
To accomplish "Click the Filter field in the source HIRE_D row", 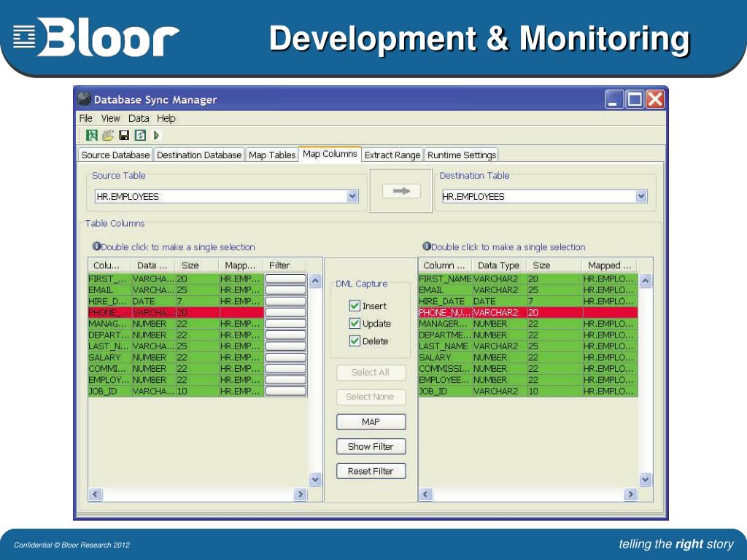I will tap(285, 301).
